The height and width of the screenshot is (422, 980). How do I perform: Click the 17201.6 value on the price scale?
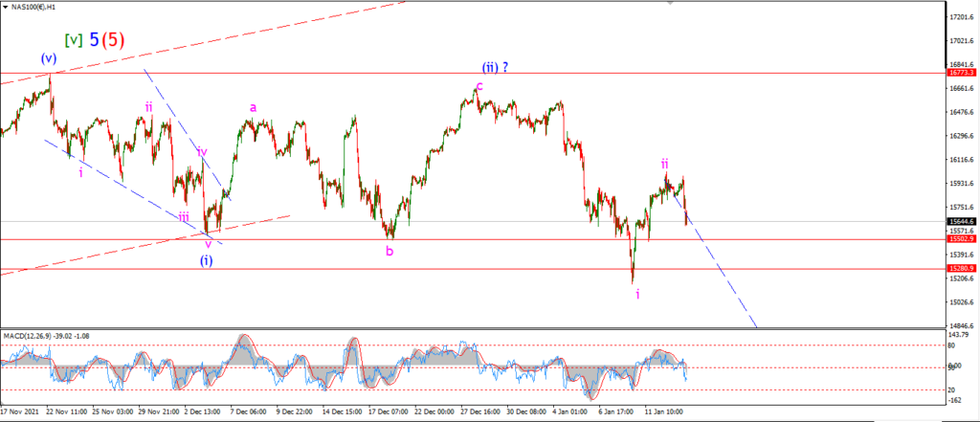tap(962, 17)
